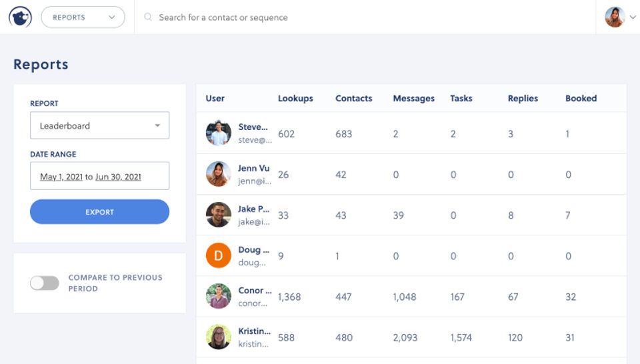Open the Kristin... user name
This screenshot has height=364, width=640.
(254, 331)
